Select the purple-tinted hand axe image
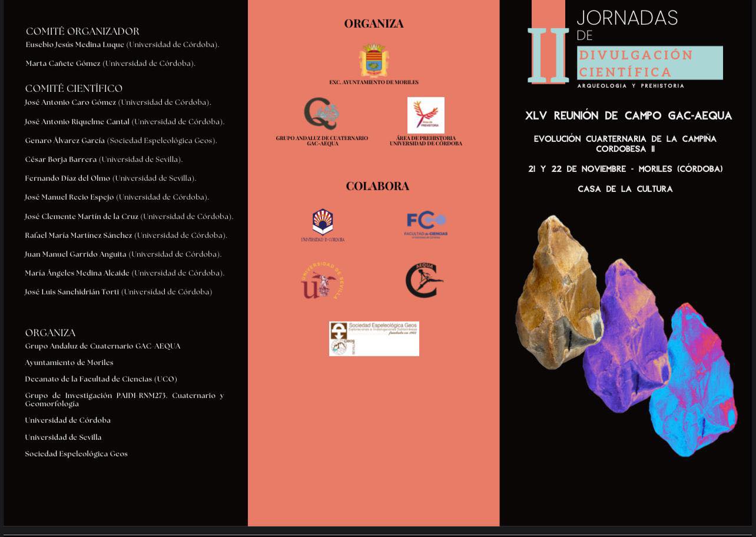Screen dimensions: 756x537 [x=624, y=336]
